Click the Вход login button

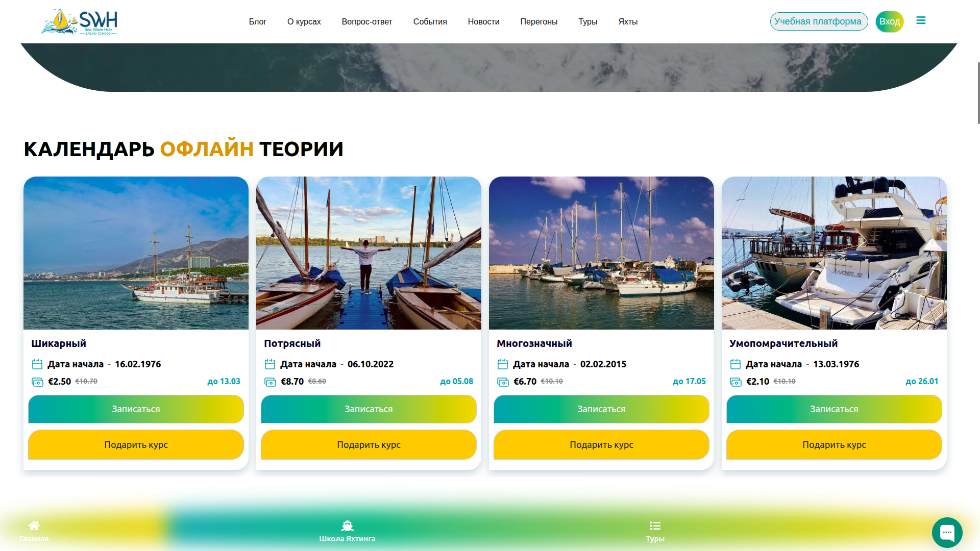point(890,21)
